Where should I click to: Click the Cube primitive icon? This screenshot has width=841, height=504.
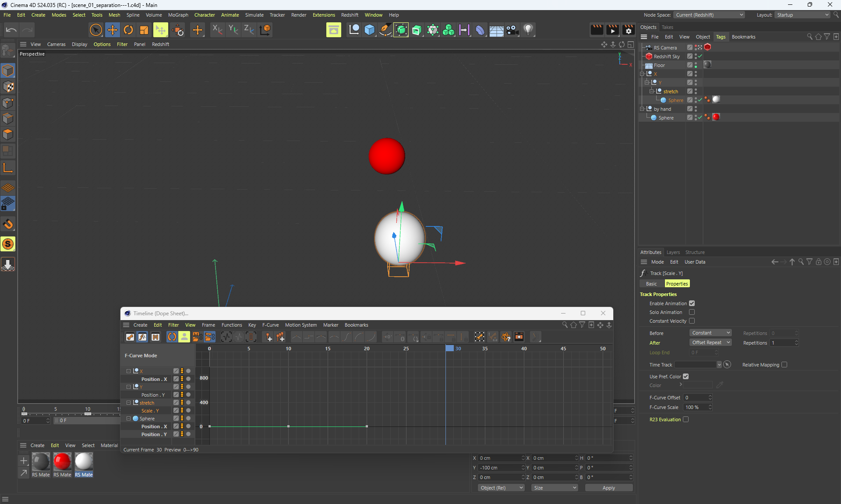pos(370,30)
